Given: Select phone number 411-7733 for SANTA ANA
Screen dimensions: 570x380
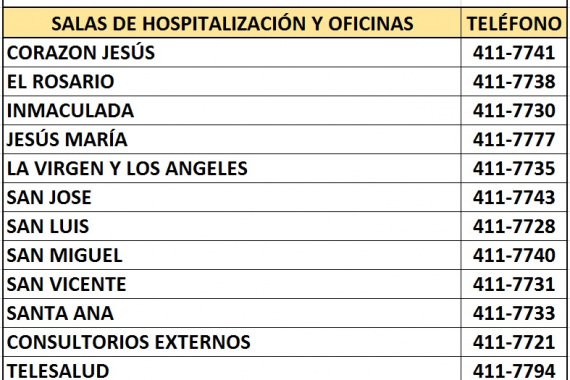Looking at the screenshot, I should tap(514, 313).
